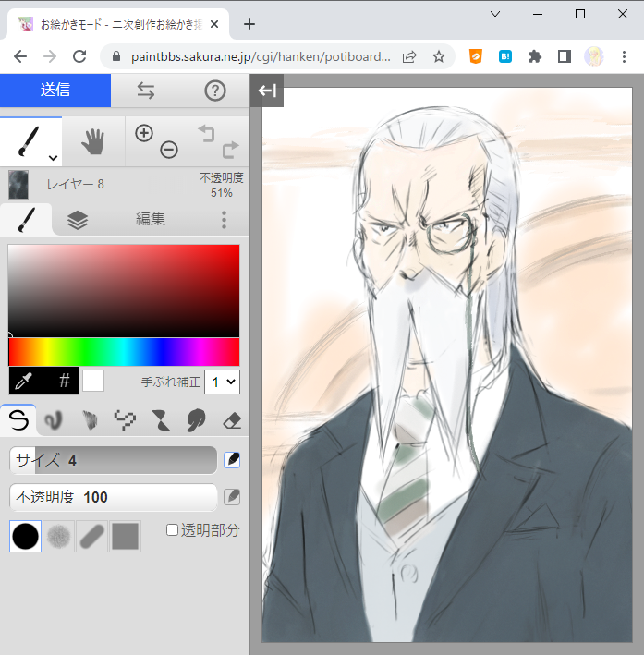The width and height of the screenshot is (644, 655).
Task: Switch to the layers tab
Action: (78, 219)
